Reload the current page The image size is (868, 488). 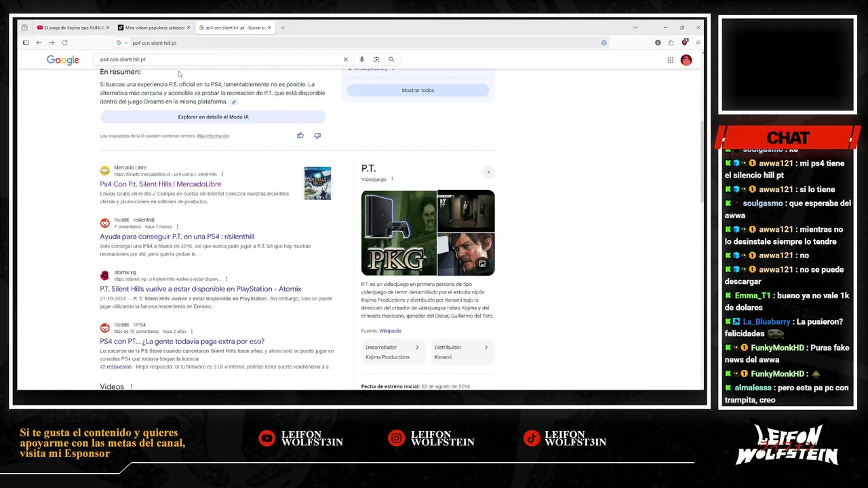(64, 43)
